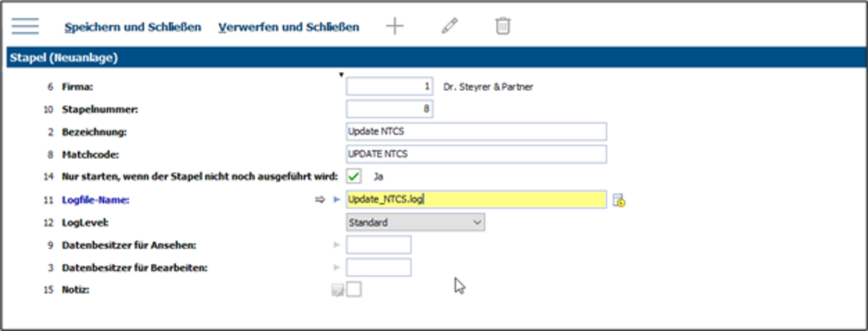Click Verwerfen und Schließen
The width and height of the screenshot is (868, 331).
(x=289, y=27)
